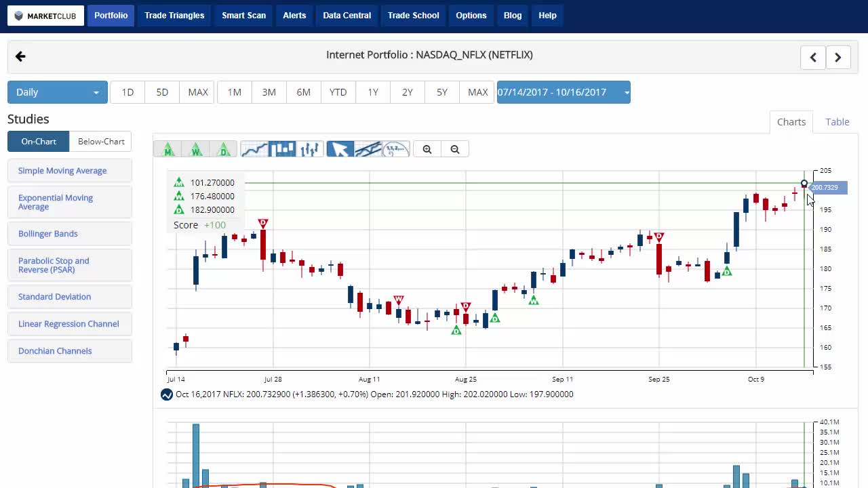Screen dimensions: 868x488
Task: Toggle the Monthly Trade Triangle icon
Action: tap(167, 149)
